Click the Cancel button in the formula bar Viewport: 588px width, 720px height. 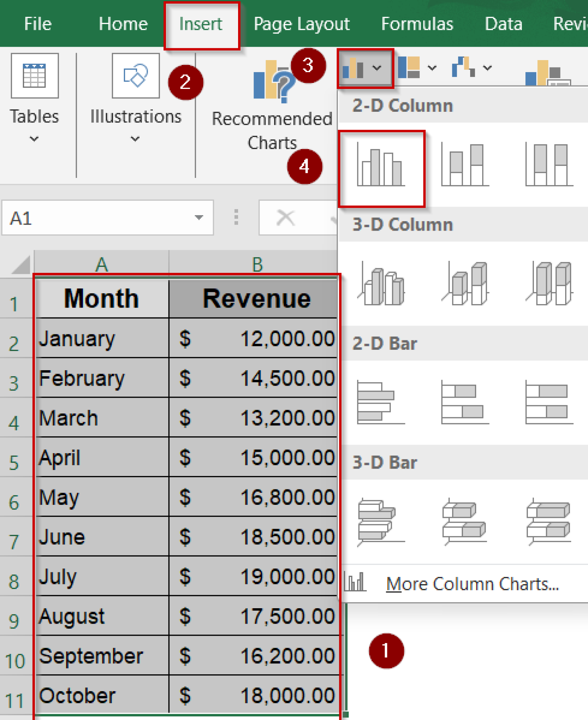click(286, 218)
